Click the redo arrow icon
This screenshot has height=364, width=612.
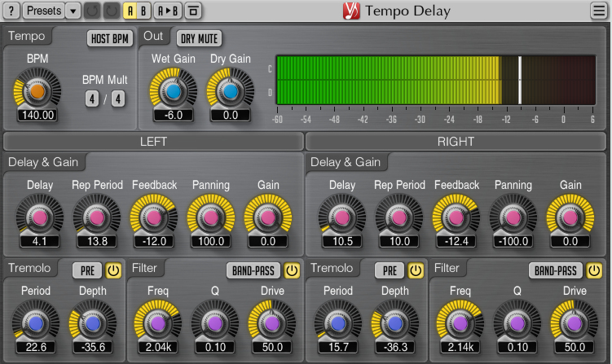[112, 11]
